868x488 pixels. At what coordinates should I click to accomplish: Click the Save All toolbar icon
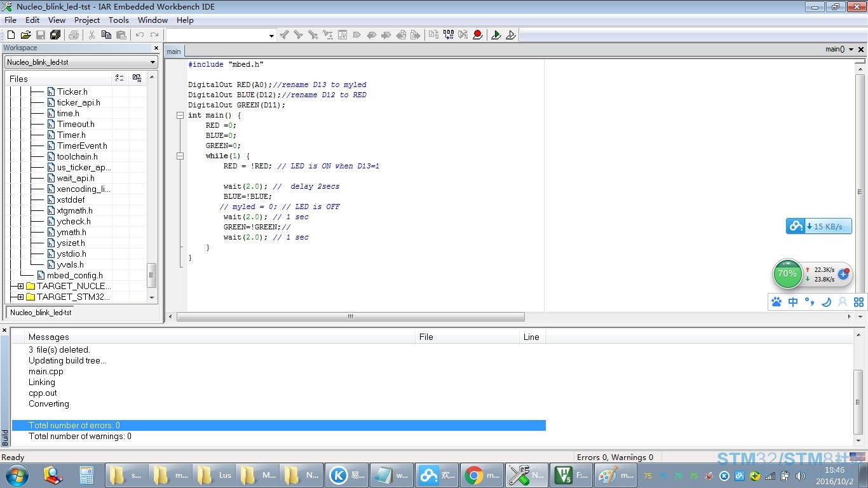click(55, 35)
